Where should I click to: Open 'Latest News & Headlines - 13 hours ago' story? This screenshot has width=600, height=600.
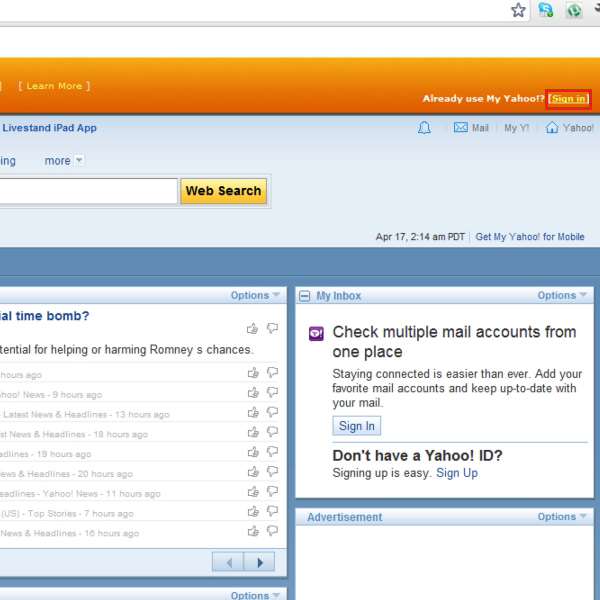(x=86, y=414)
